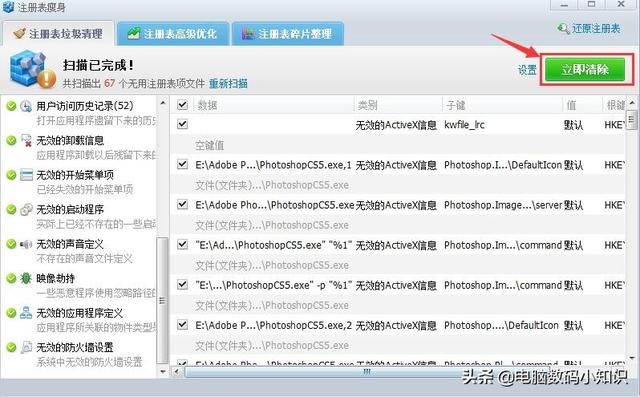Click green check beside 无效的应用程序定义
The width and height of the screenshot is (640, 397).
[11, 313]
